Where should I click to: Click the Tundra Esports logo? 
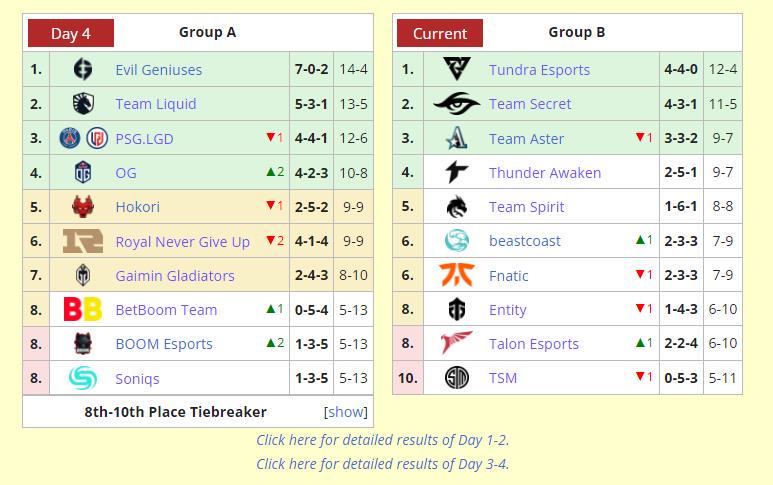click(x=457, y=69)
